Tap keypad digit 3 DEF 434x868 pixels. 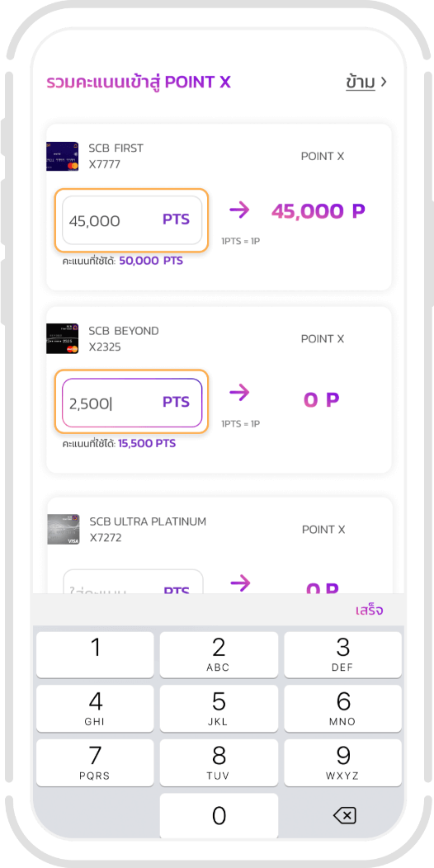[x=342, y=654]
